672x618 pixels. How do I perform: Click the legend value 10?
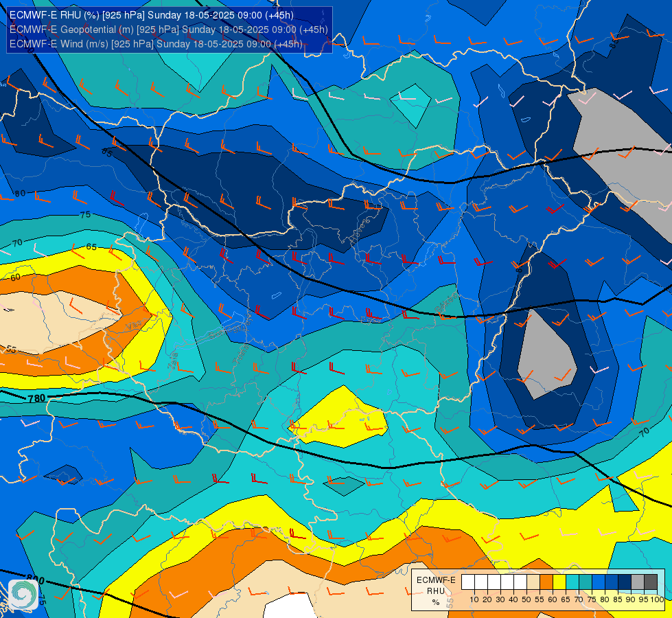pyautogui.click(x=474, y=600)
